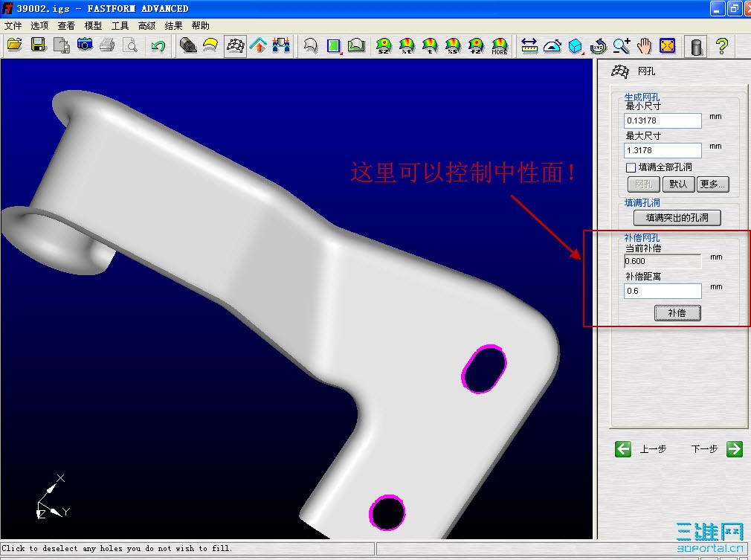Click the ruler measure distance icon
This screenshot has width=751, height=560.
tap(529, 45)
